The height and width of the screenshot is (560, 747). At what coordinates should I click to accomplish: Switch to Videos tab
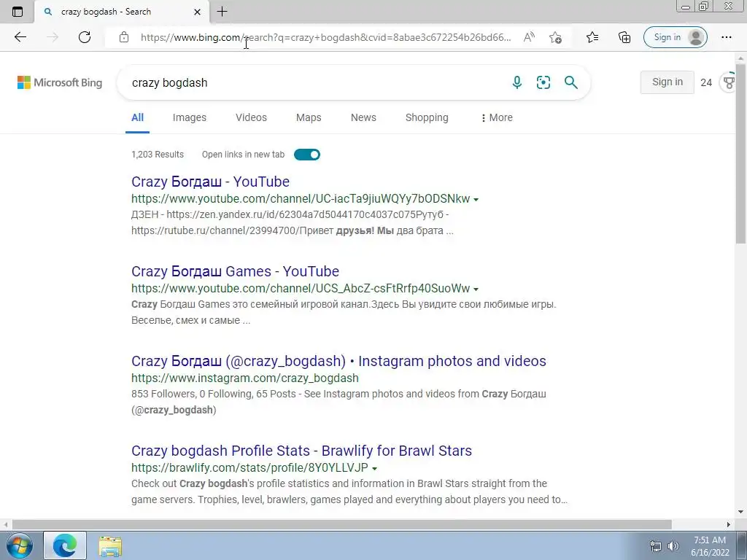pyautogui.click(x=251, y=117)
